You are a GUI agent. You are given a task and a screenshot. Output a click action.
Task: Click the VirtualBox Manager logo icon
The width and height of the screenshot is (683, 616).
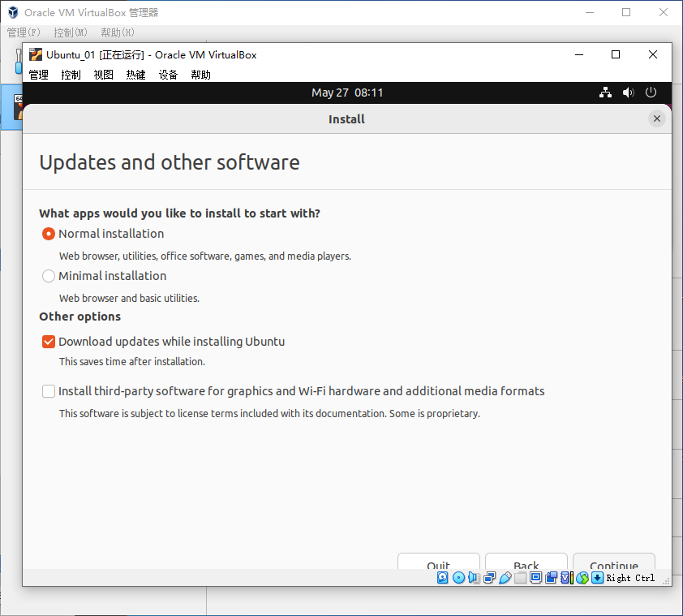(x=13, y=12)
